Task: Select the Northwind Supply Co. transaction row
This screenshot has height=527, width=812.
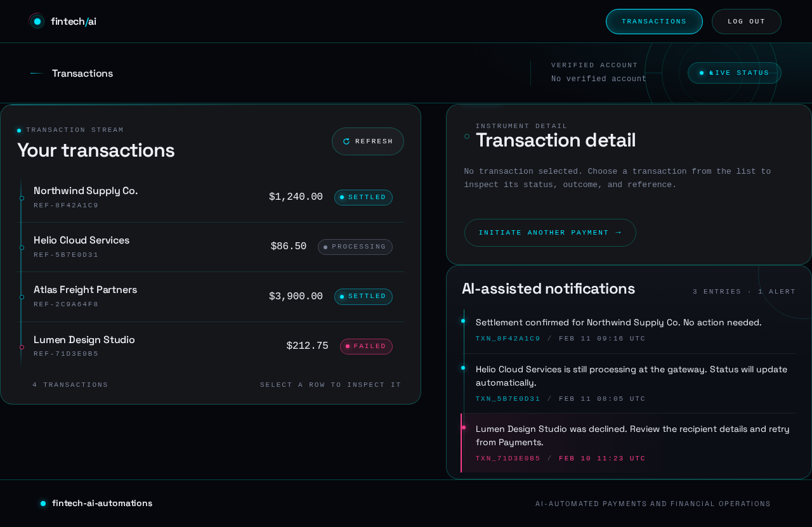Action: click(211, 198)
